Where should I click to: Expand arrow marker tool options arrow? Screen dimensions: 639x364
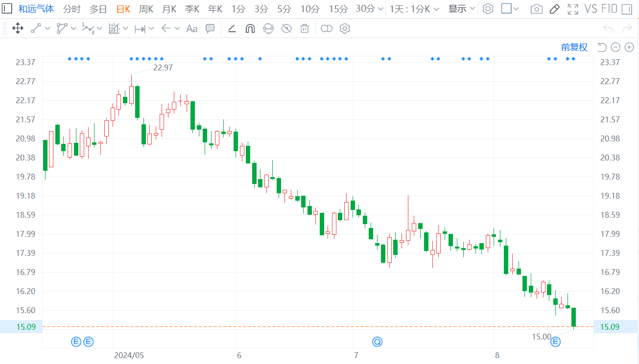(x=177, y=28)
